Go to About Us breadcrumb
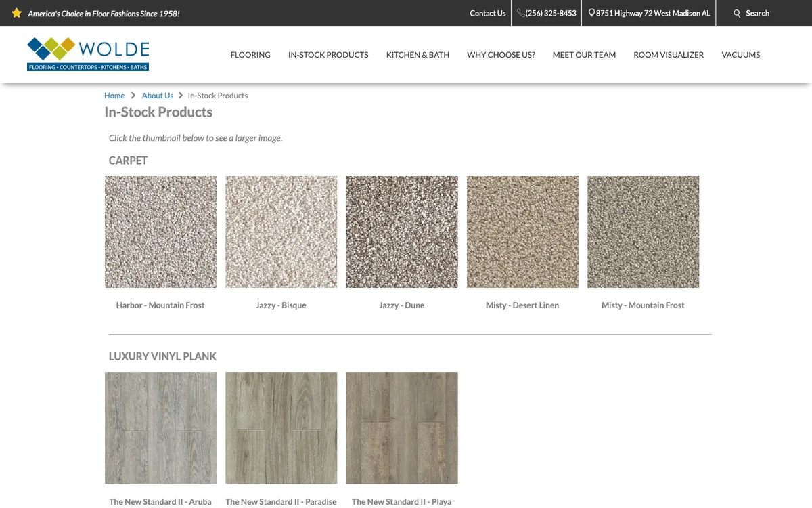Image resolution: width=812 pixels, height=508 pixels. coord(158,96)
